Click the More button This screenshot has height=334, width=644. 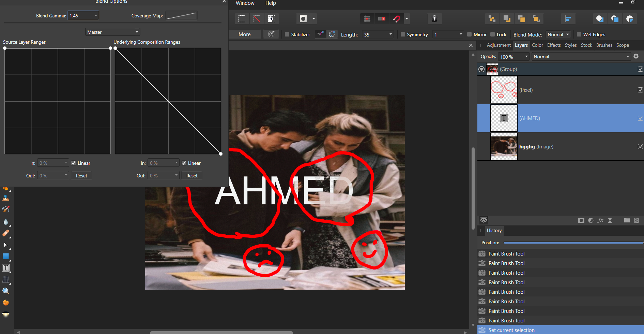click(x=245, y=34)
